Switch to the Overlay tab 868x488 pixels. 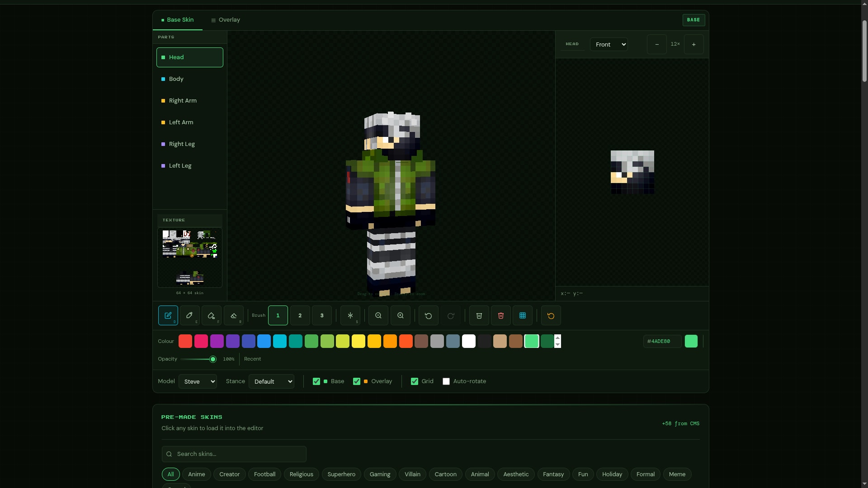[x=226, y=20]
